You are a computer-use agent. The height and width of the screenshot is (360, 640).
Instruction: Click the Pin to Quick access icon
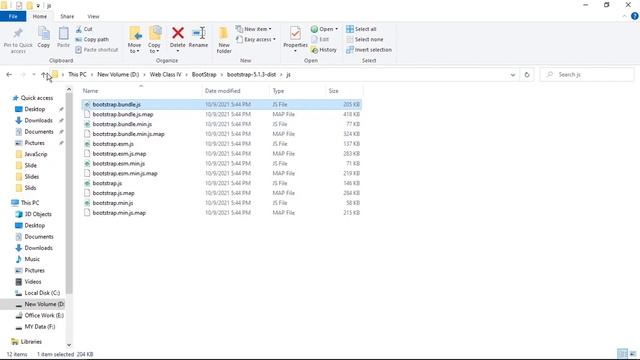click(18, 33)
